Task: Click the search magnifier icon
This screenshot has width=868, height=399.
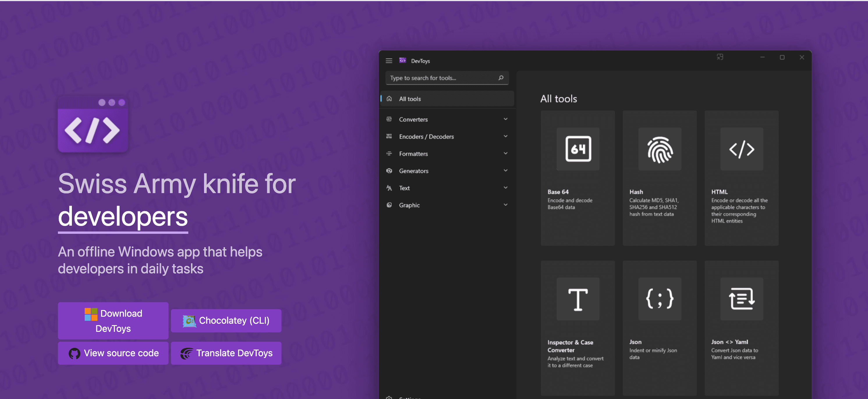Action: tap(501, 78)
